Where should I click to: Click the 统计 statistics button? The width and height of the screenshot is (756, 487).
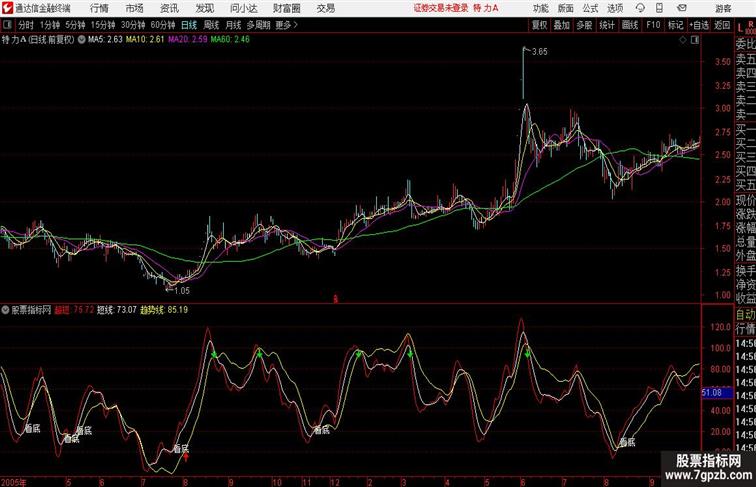tap(607, 25)
